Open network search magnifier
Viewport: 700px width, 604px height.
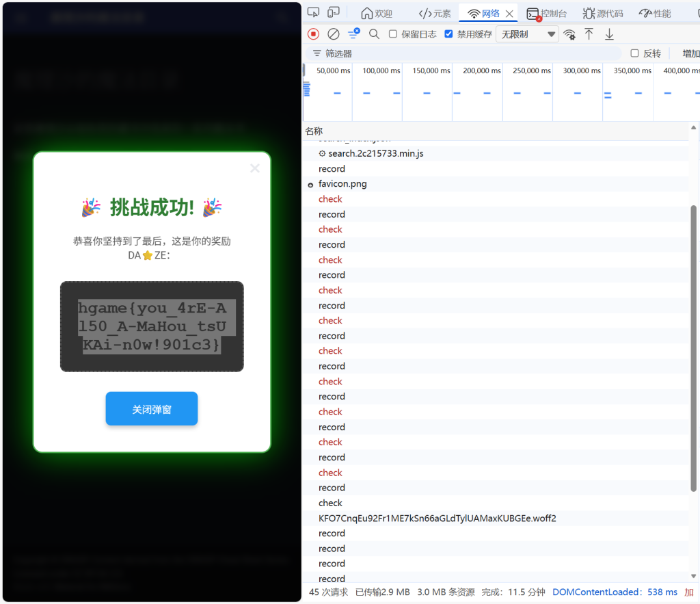[374, 34]
